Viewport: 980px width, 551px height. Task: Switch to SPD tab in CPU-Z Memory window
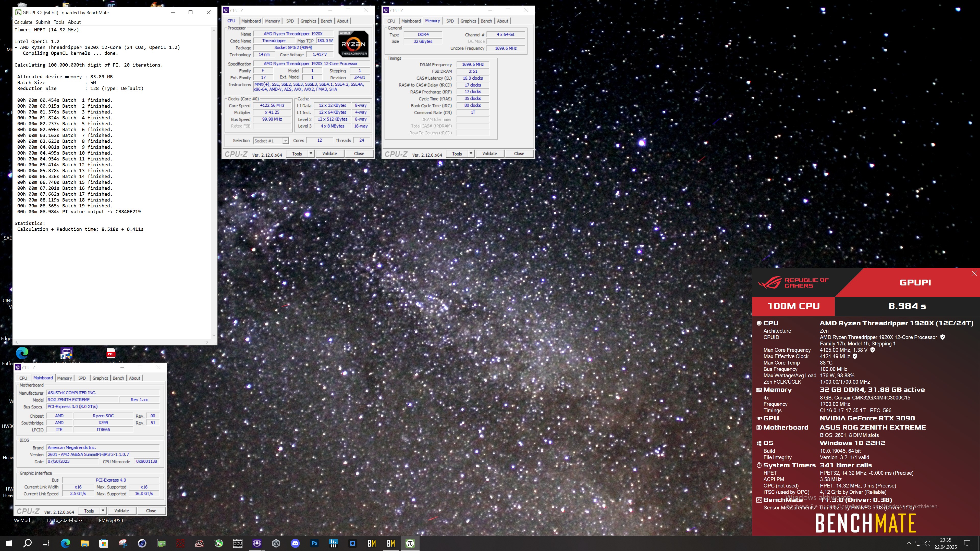pyautogui.click(x=450, y=21)
